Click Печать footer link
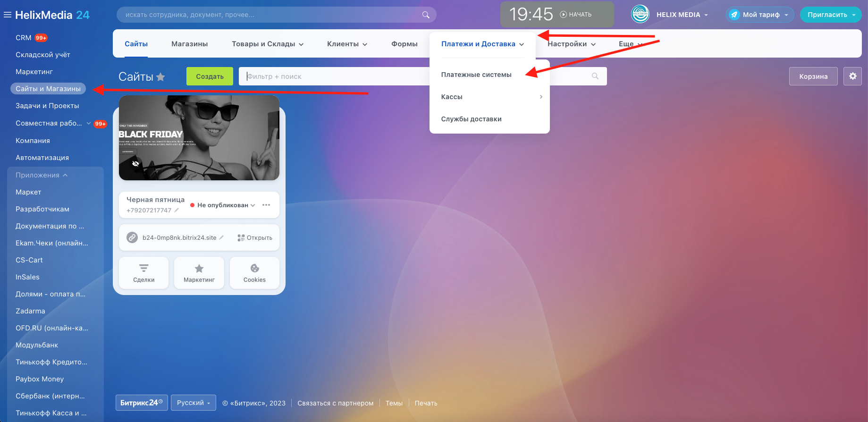The width and height of the screenshot is (868, 422). (x=426, y=403)
